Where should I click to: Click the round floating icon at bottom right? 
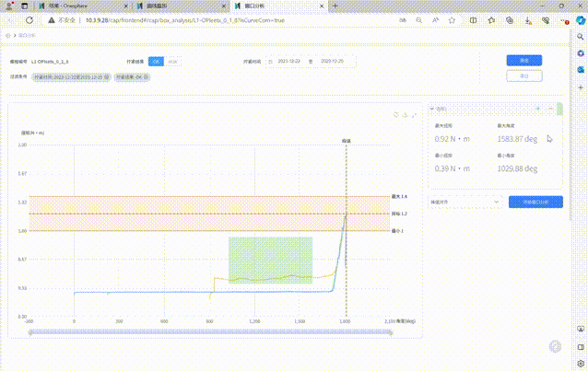coord(555,347)
